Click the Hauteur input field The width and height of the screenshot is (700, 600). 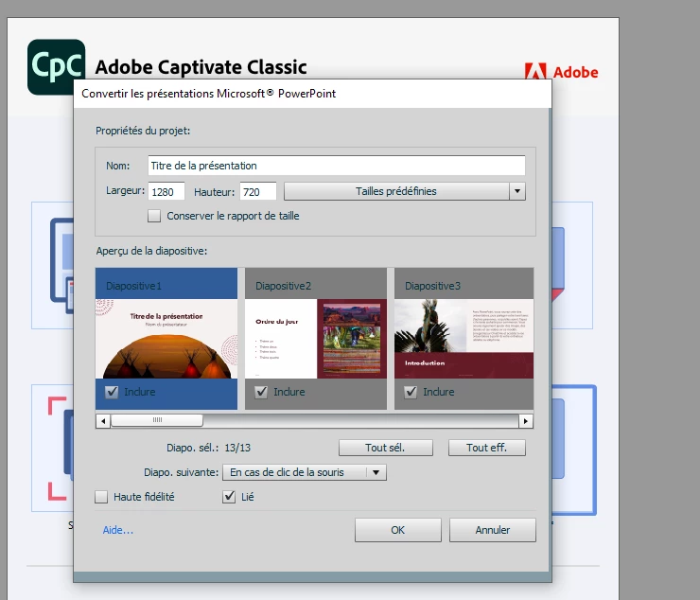pyautogui.click(x=258, y=192)
